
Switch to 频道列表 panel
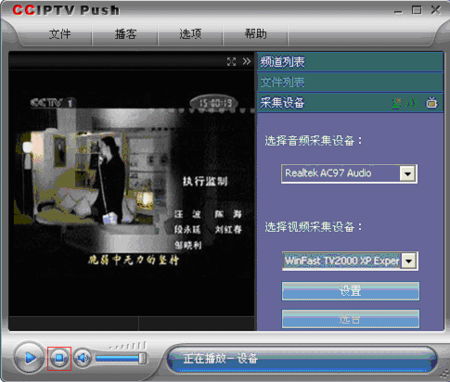pyautogui.click(x=350, y=62)
